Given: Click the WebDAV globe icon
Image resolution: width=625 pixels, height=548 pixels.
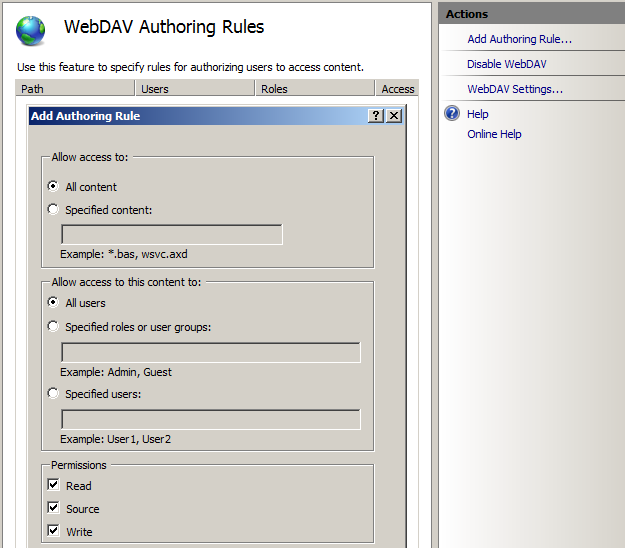Looking at the screenshot, I should point(30,31).
